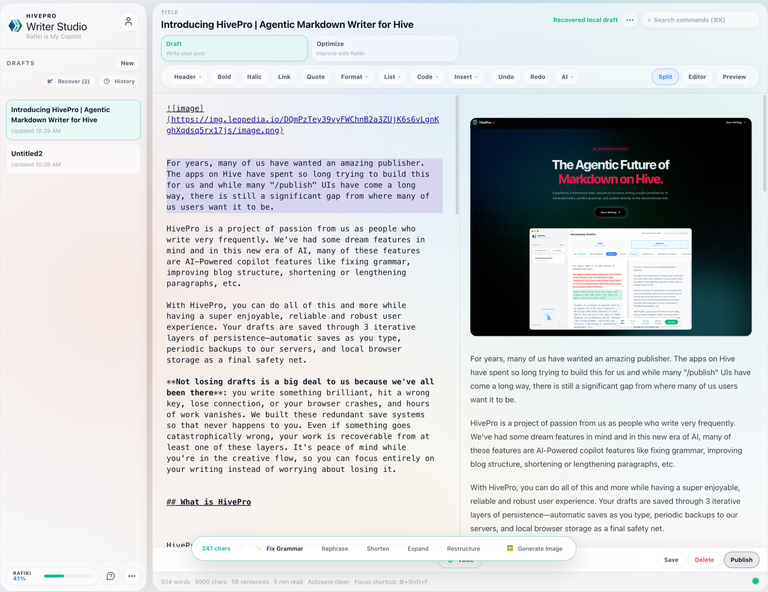
Task: Click the 247 chars counter
Action: point(216,548)
